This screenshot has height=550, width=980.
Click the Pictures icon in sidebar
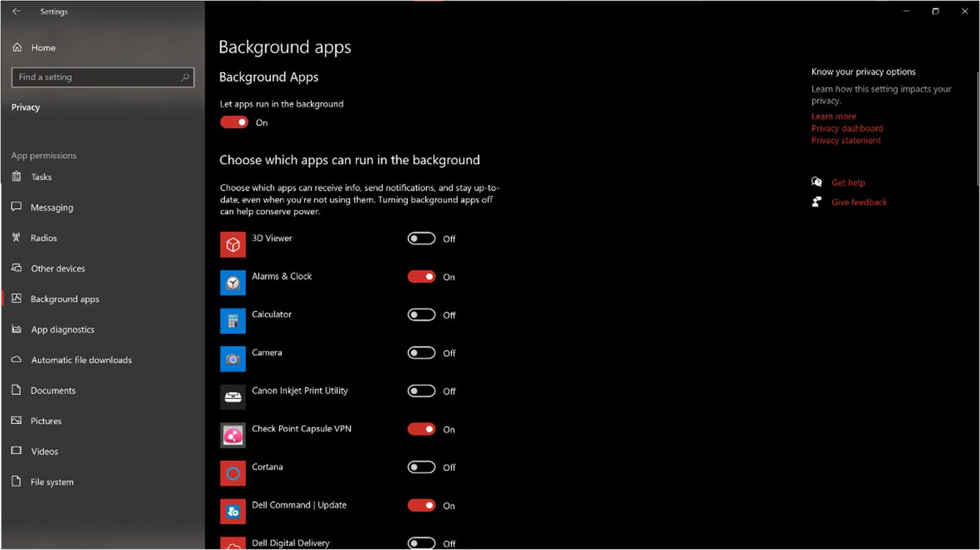coord(17,420)
